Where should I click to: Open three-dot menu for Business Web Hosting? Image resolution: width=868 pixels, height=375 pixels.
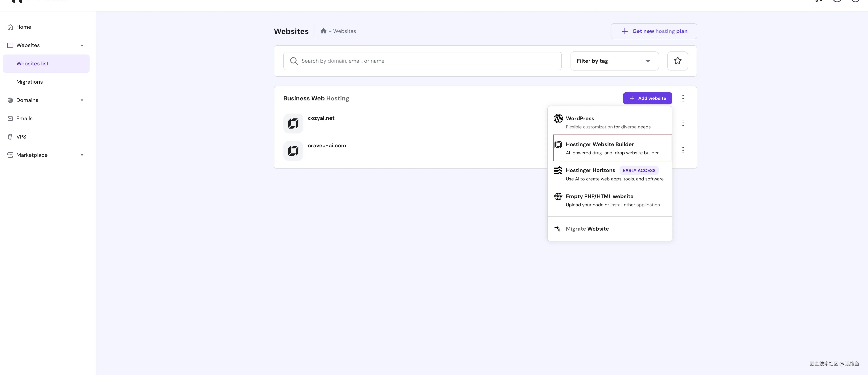[x=683, y=98]
